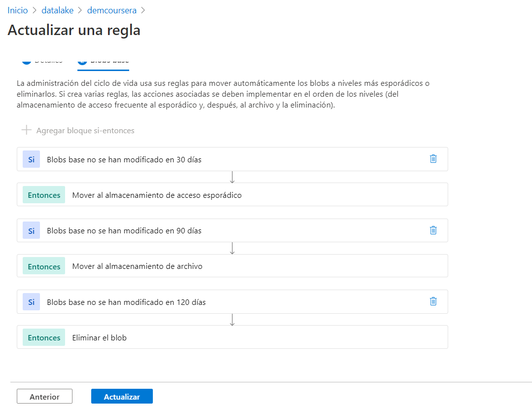
Task: Click the Anterior button
Action: pyautogui.click(x=44, y=396)
